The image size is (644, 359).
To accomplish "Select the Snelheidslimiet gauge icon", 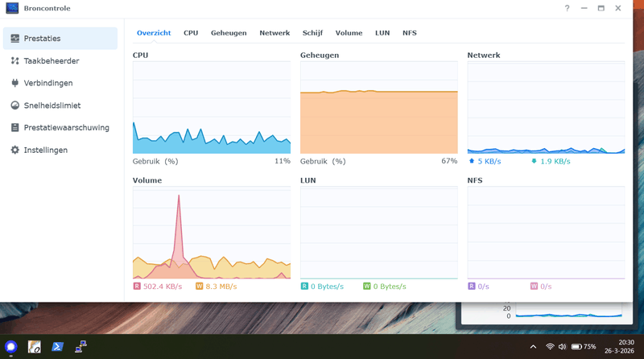I will click(x=14, y=105).
